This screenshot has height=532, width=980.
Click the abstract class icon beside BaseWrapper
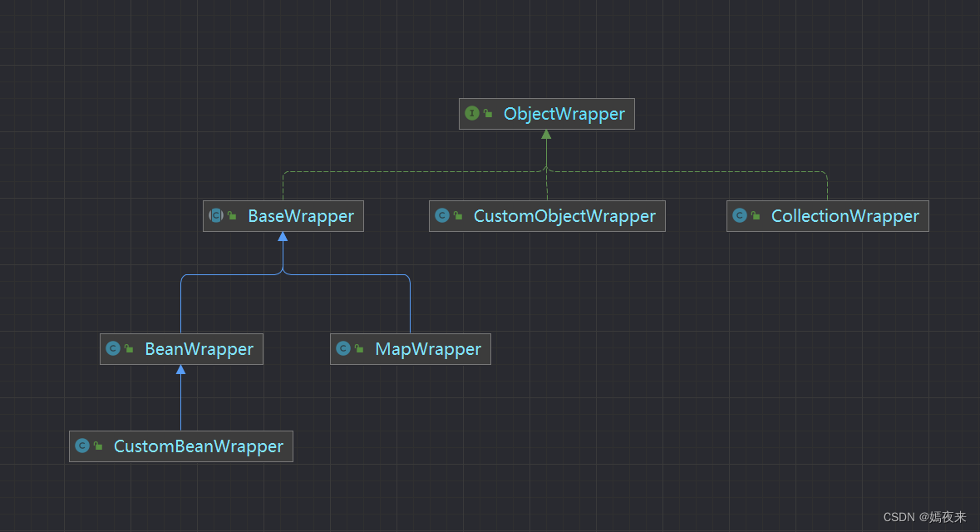pos(216,215)
